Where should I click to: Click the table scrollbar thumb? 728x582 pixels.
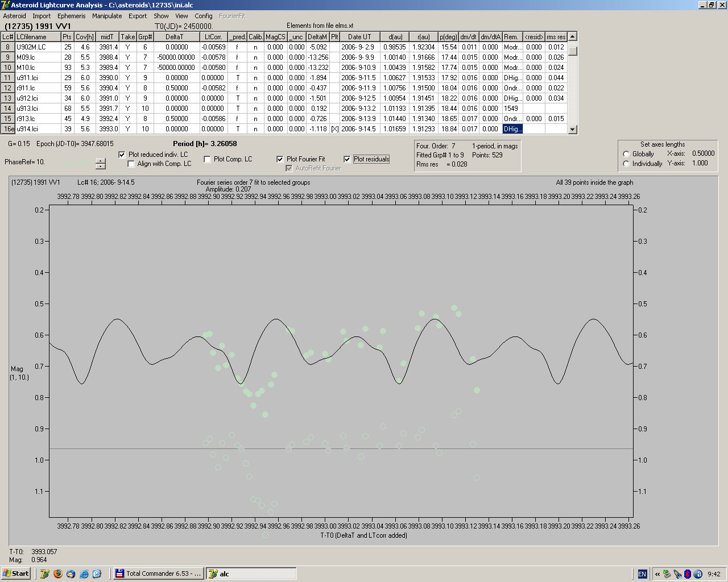573,51
